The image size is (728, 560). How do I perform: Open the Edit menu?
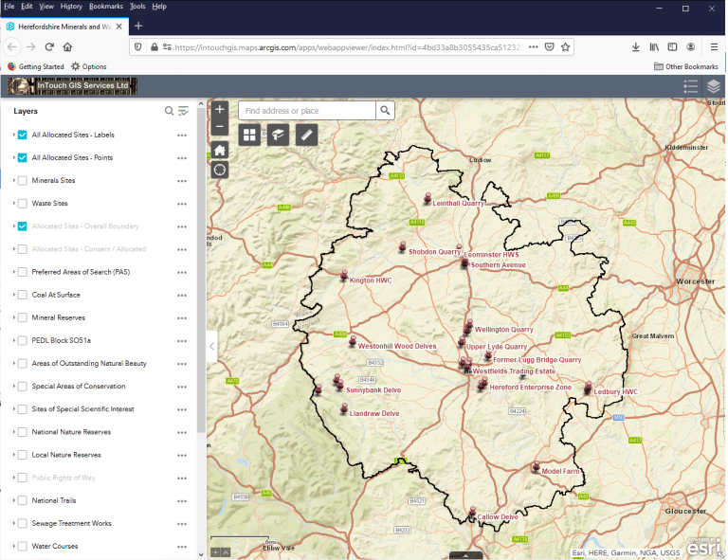coord(27,7)
